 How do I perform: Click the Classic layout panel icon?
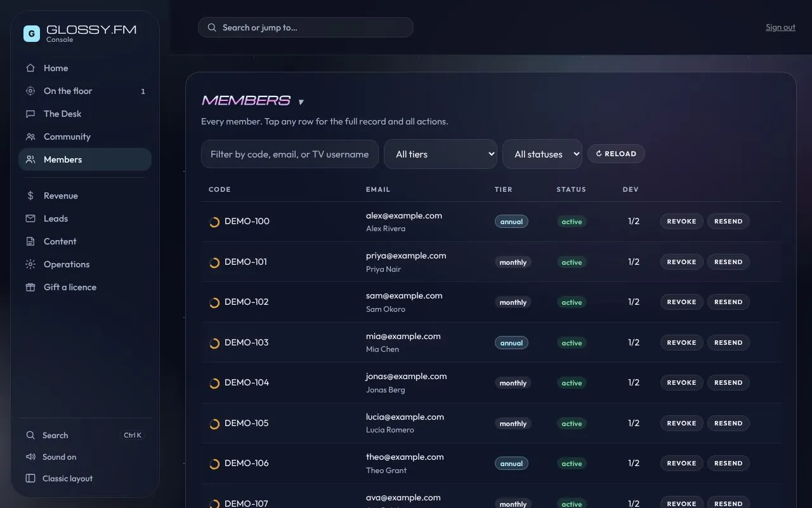(x=30, y=479)
